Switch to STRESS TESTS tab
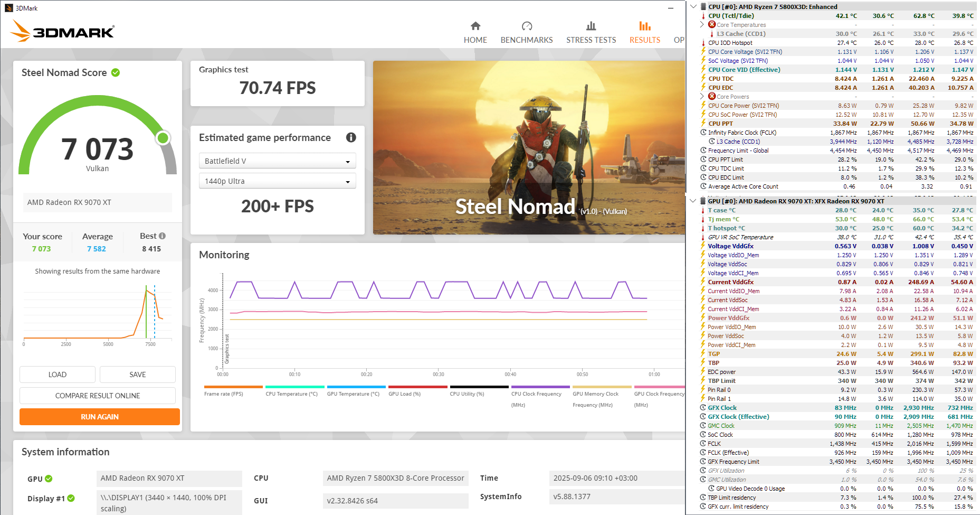Image resolution: width=980 pixels, height=515 pixels. click(x=591, y=33)
